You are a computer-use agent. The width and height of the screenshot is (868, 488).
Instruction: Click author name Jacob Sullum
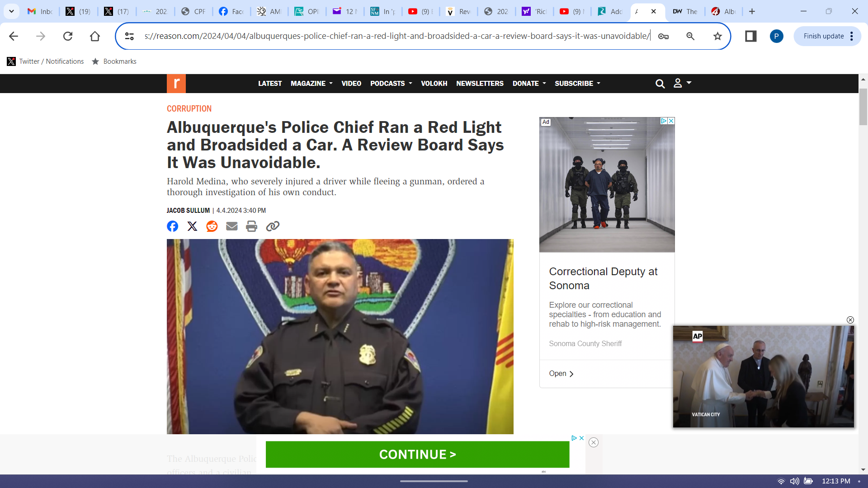point(188,211)
